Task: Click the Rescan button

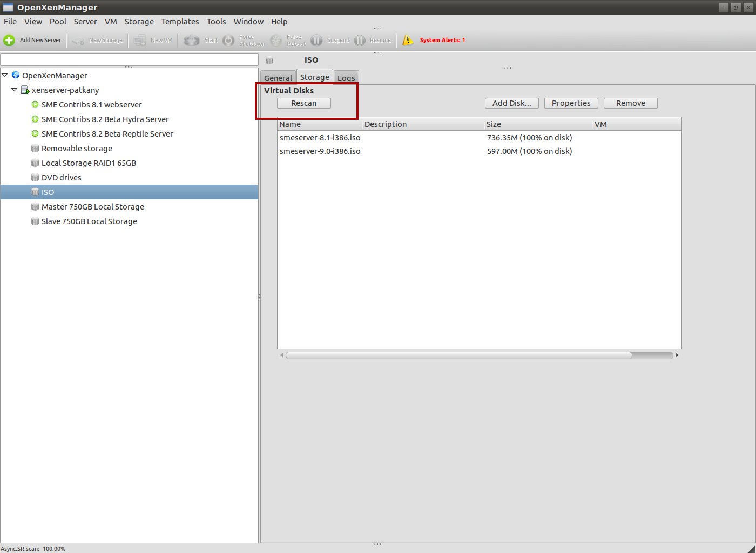Action: click(x=304, y=103)
